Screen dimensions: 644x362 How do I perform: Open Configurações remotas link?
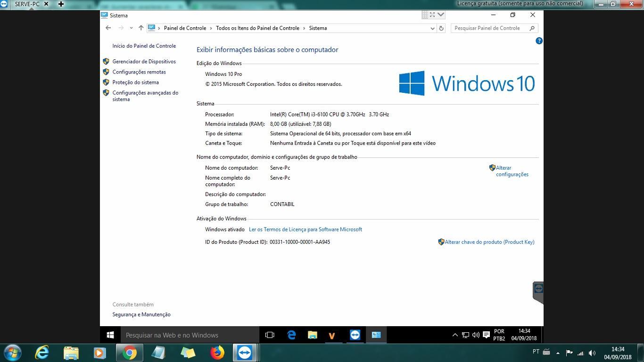139,72
